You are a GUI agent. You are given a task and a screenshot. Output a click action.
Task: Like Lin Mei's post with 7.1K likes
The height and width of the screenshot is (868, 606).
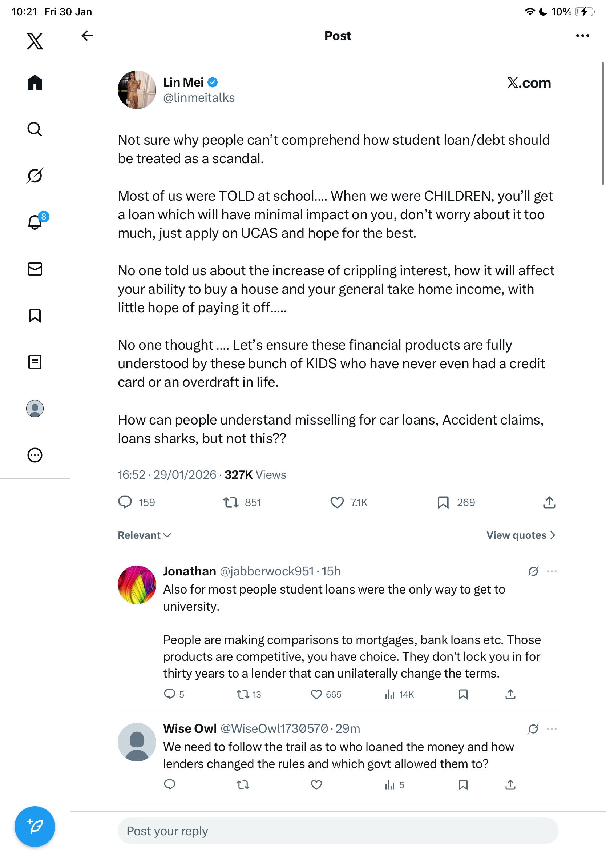pyautogui.click(x=337, y=502)
